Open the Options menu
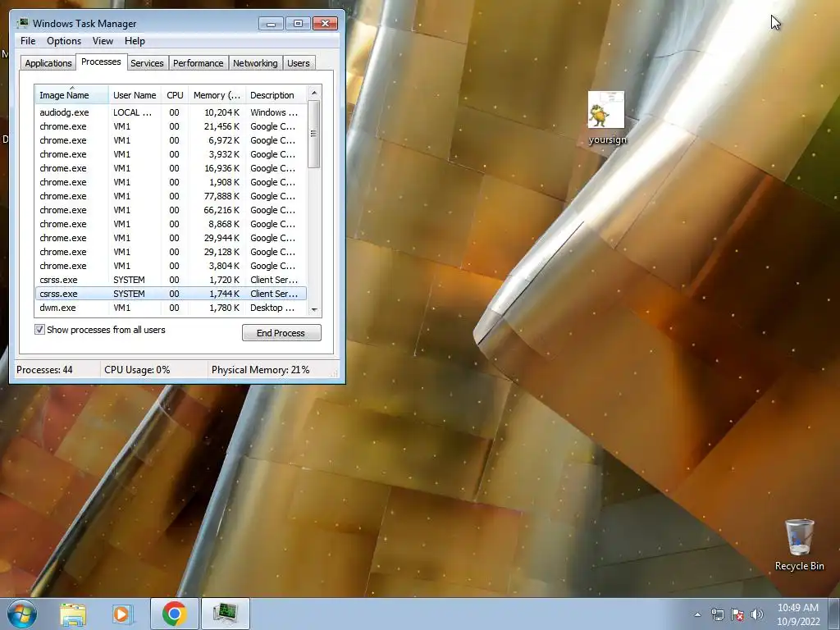This screenshot has width=840, height=630. coord(64,41)
